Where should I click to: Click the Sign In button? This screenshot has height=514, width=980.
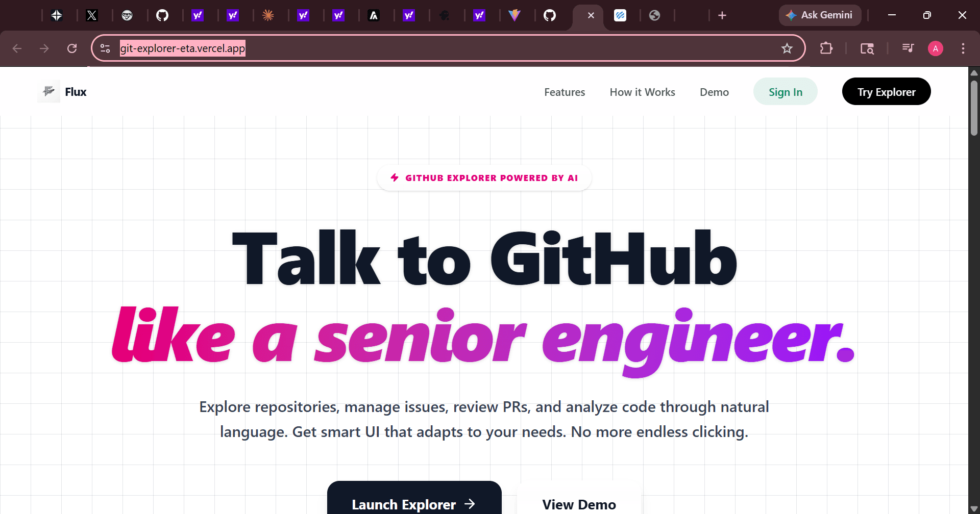(786, 92)
